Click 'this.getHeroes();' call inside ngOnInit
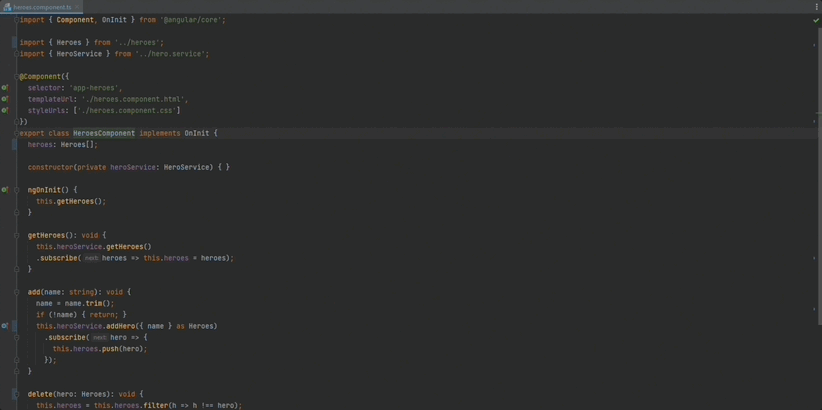 click(x=71, y=201)
